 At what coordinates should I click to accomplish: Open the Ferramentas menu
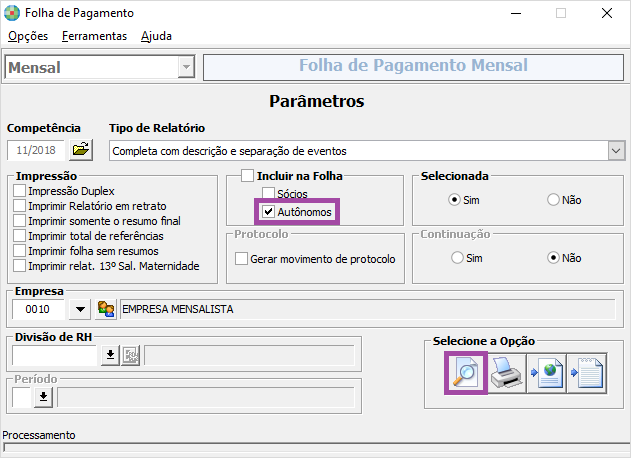point(95,36)
